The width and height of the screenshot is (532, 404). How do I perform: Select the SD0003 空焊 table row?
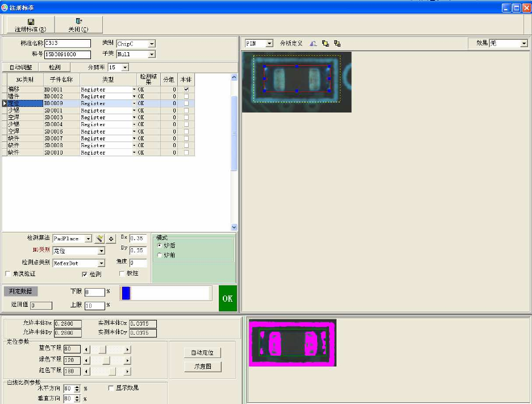point(98,118)
